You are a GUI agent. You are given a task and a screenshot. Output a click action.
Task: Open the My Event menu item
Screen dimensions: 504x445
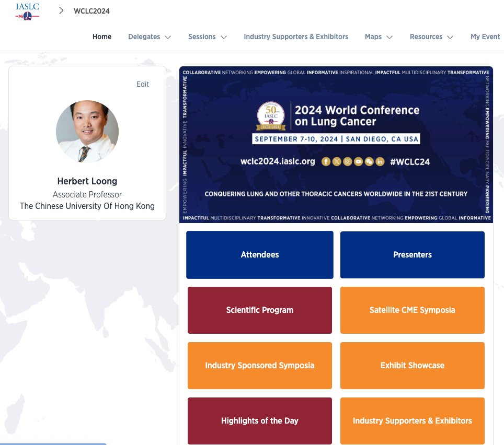point(485,37)
